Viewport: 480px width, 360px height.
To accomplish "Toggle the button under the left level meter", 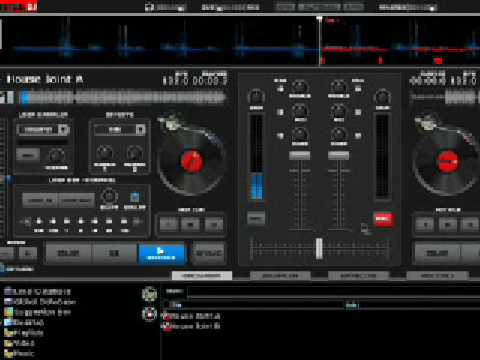I will (x=256, y=219).
